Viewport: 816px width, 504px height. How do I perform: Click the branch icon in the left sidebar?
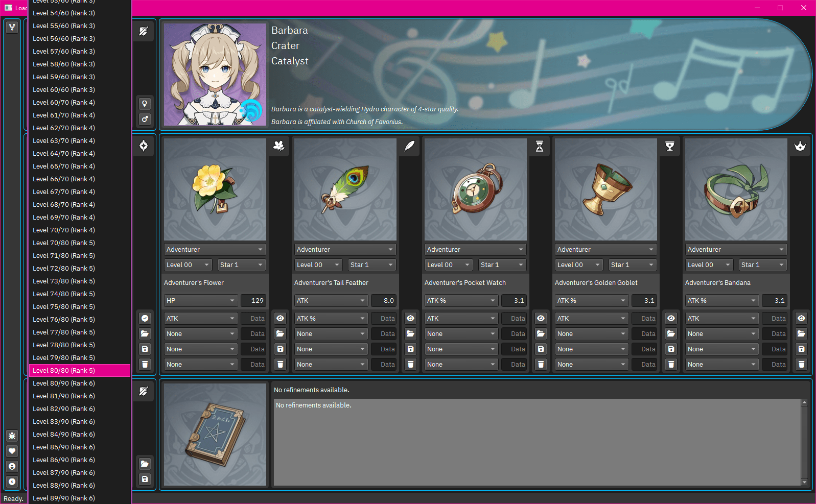pos(12,27)
